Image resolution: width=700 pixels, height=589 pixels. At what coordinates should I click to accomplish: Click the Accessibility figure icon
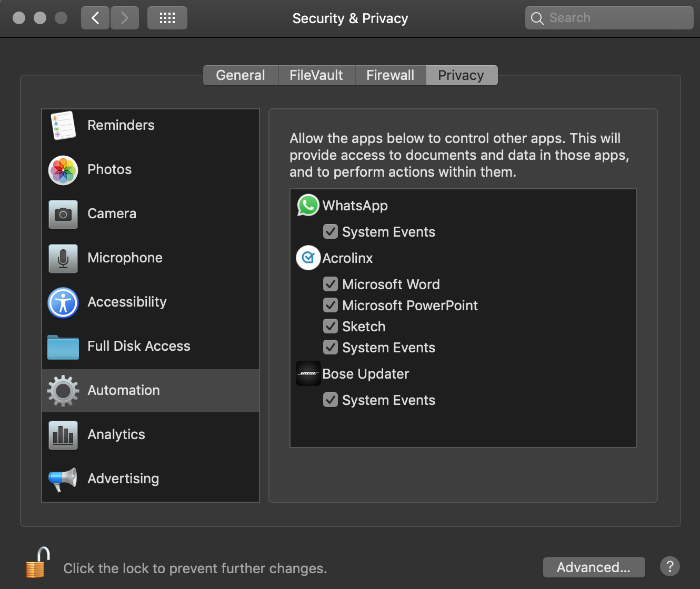[63, 302]
